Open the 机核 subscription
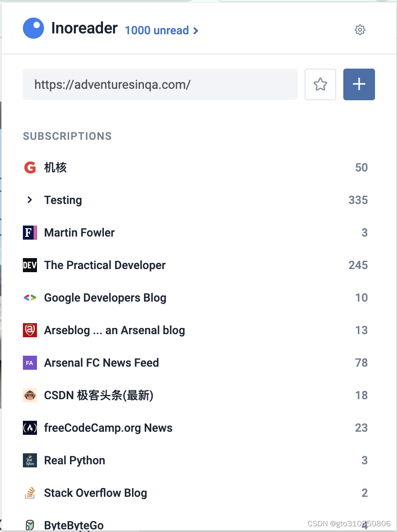The image size is (397, 532). click(55, 168)
